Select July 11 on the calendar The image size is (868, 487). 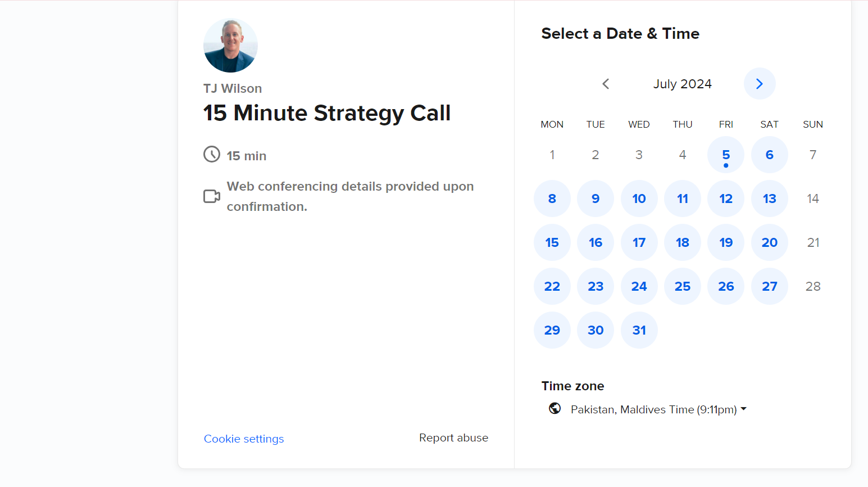tap(683, 199)
